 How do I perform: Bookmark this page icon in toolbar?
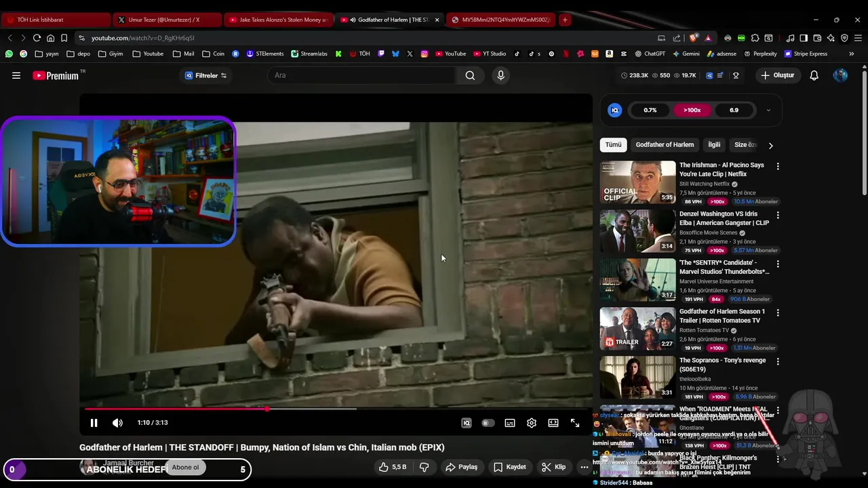pos(64,38)
